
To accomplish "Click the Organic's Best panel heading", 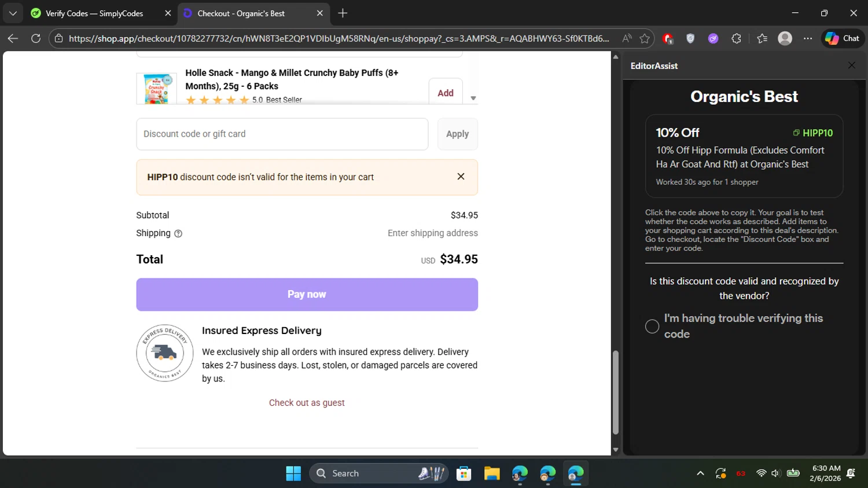I will pyautogui.click(x=744, y=97).
